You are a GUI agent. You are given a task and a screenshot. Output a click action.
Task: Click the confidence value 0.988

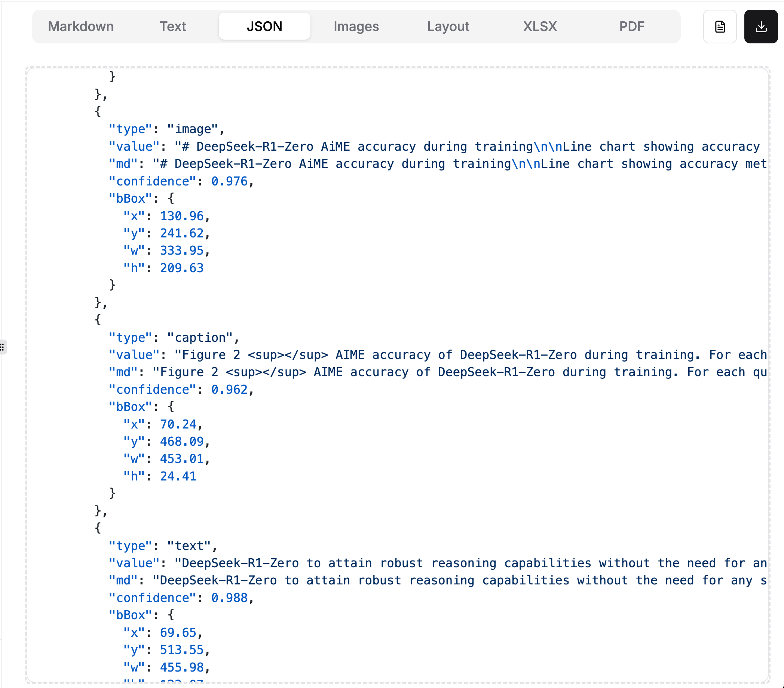click(x=229, y=598)
